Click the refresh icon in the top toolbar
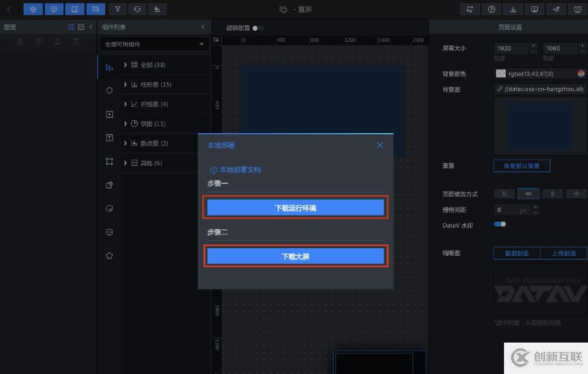Viewport: 588px width, 374px height. tap(137, 9)
